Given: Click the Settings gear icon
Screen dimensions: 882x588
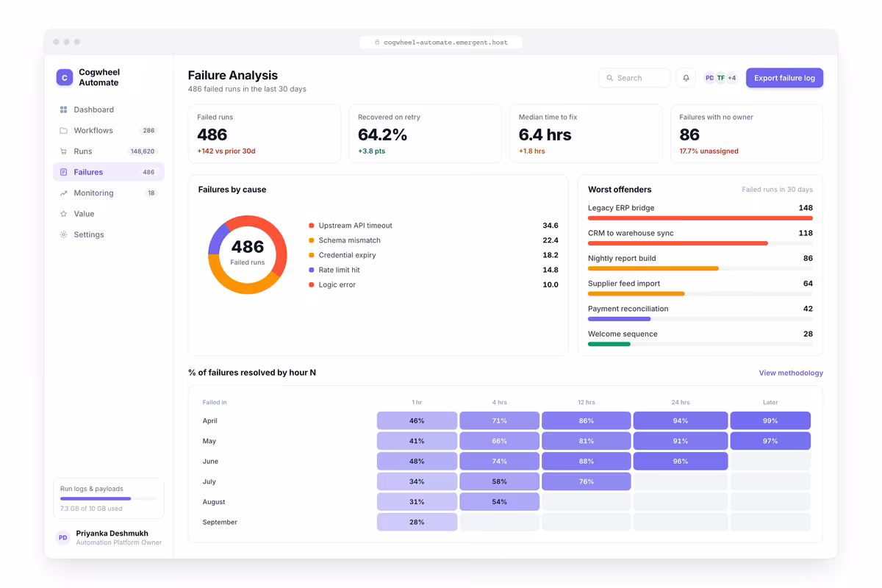Looking at the screenshot, I should pos(63,234).
